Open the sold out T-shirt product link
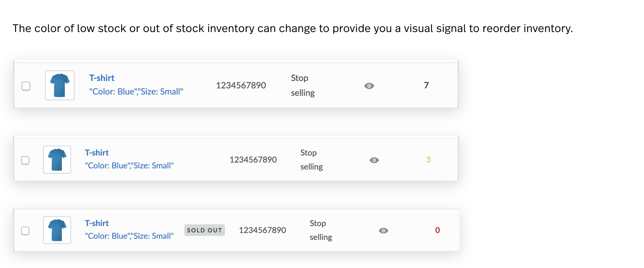Image resolution: width=644 pixels, height=268 pixels. (x=97, y=223)
